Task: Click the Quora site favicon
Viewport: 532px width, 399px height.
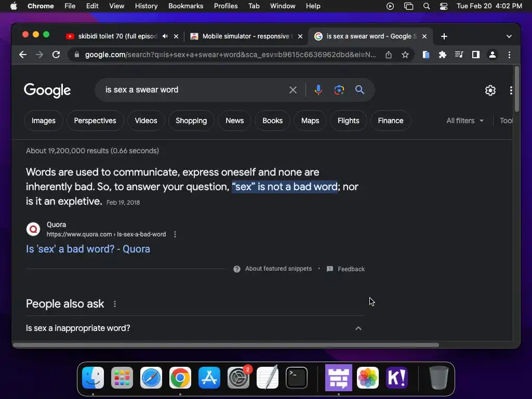Action: pos(33,229)
